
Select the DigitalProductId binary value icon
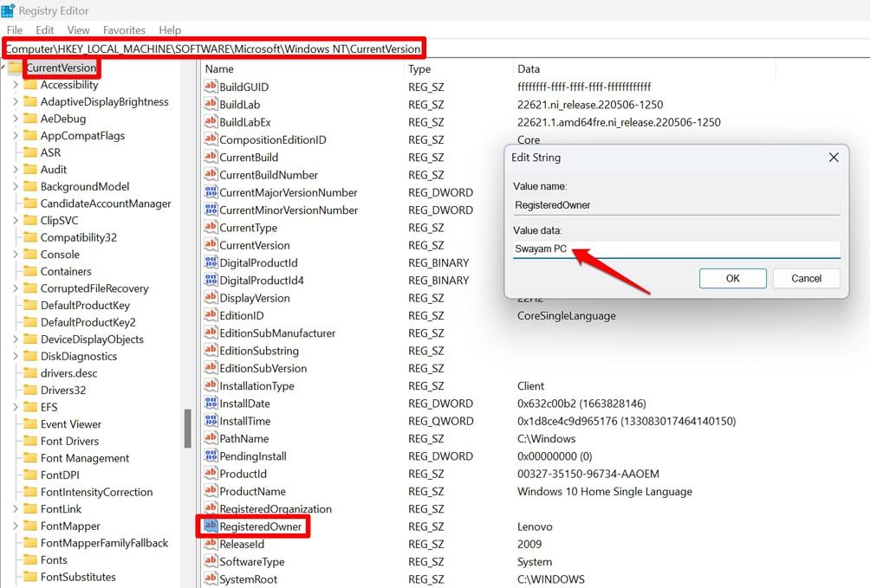210,262
